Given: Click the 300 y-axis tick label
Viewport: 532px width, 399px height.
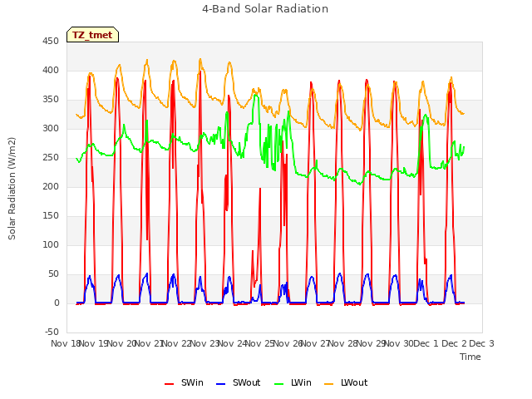Looking at the screenshot, I should pos(51,128).
